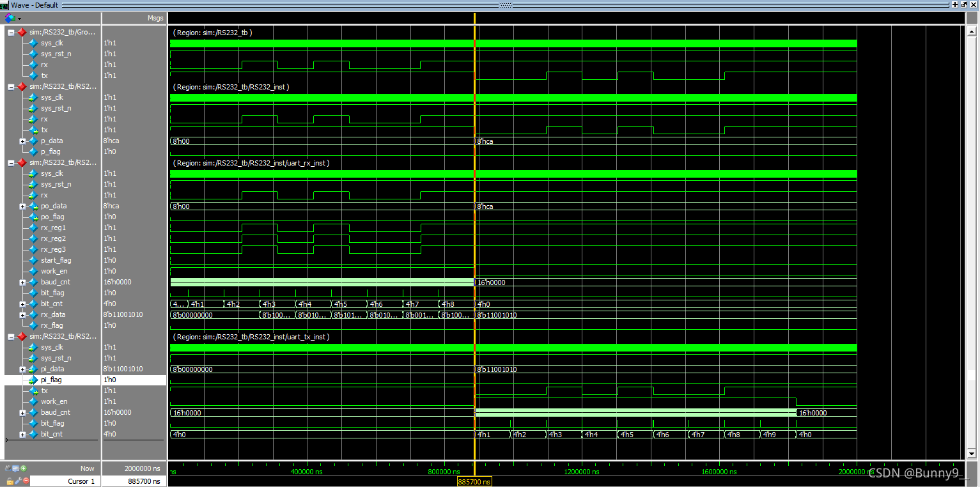
Task: Remove the cursor with the red minus icon
Action: (26, 481)
